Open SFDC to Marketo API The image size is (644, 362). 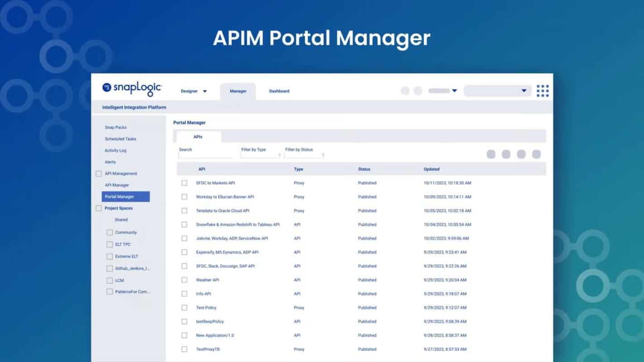216,183
